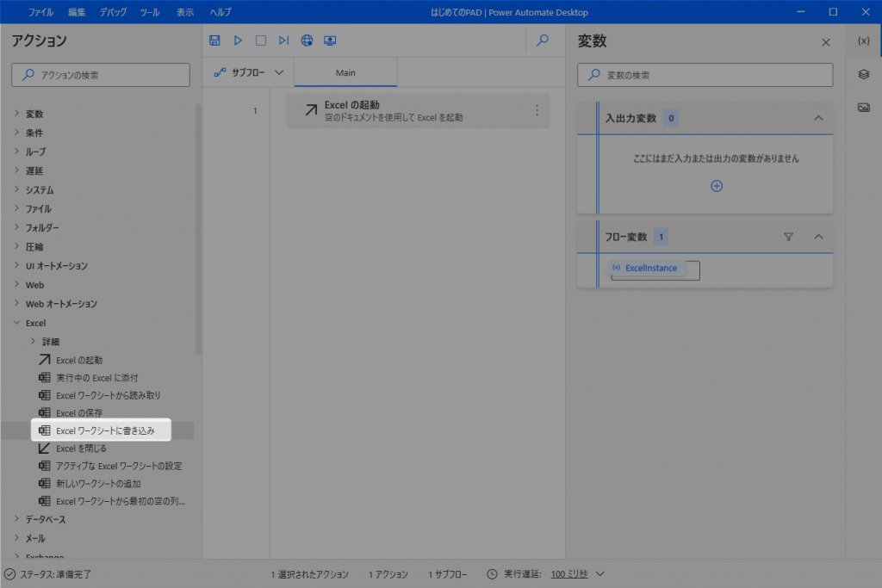
Task: Open the Web recorder globe icon
Action: click(x=307, y=40)
